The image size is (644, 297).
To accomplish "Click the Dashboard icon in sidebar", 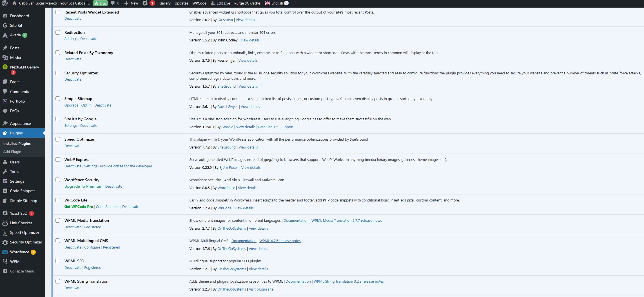I will pos(5,16).
